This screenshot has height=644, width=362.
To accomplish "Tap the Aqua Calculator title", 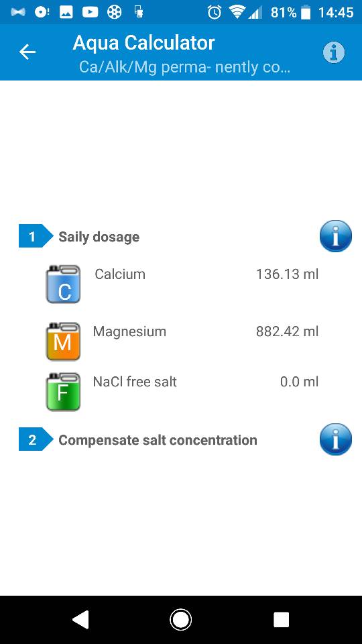I will pos(143,43).
